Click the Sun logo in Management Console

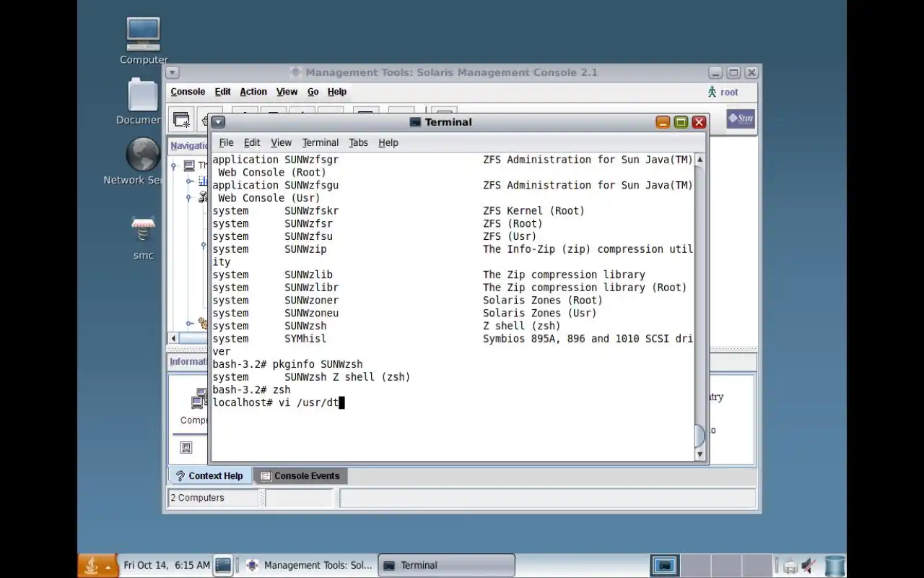[x=741, y=118]
